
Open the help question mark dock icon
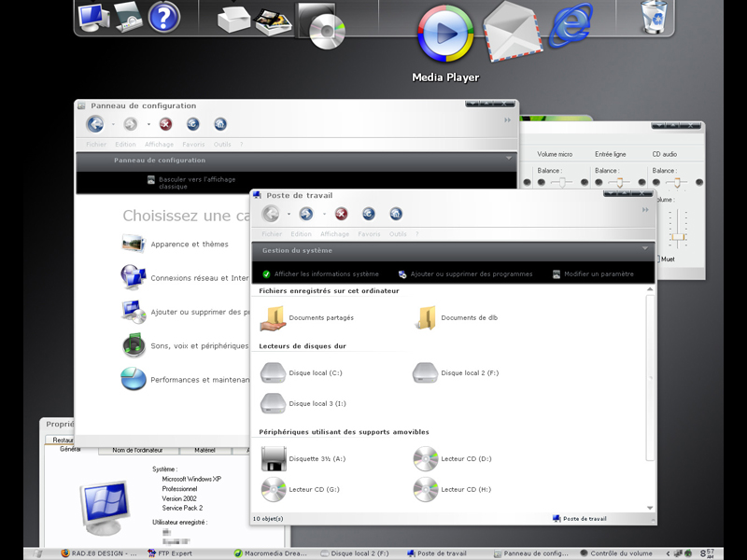pos(163,17)
